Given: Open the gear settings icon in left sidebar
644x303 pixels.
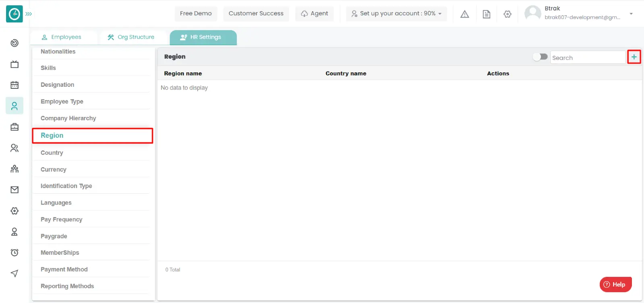Looking at the screenshot, I should [14, 211].
